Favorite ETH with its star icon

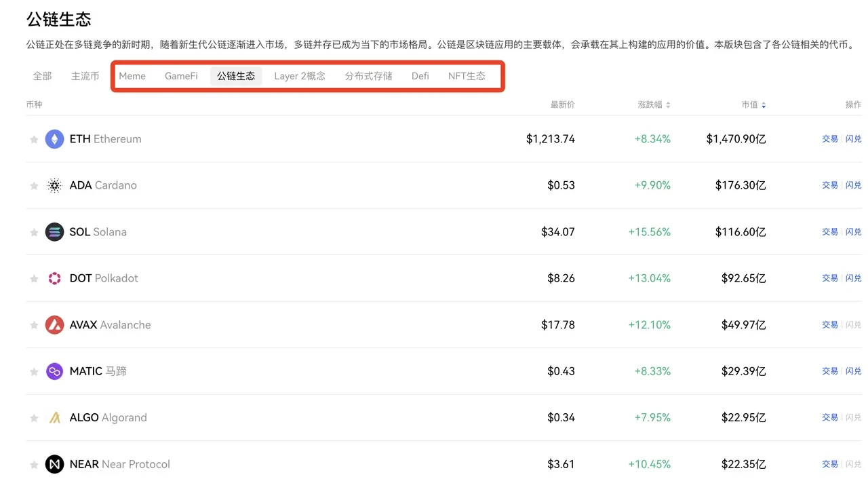pos(34,140)
